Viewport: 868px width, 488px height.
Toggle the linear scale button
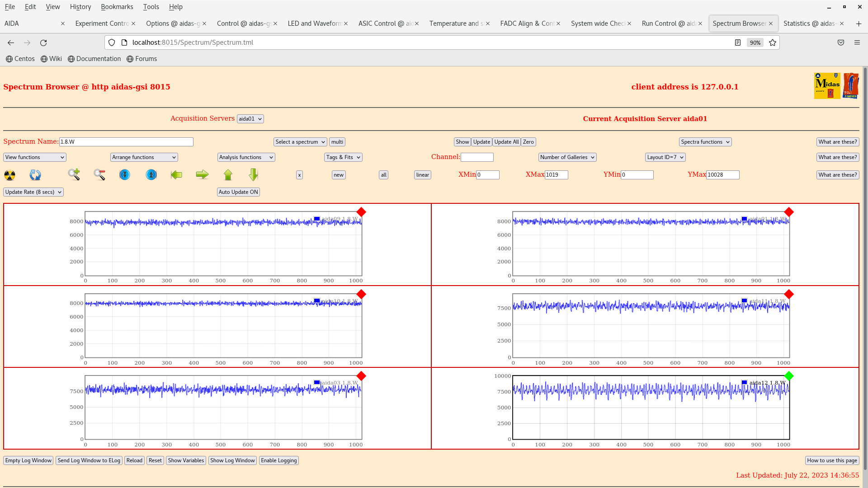click(x=422, y=175)
